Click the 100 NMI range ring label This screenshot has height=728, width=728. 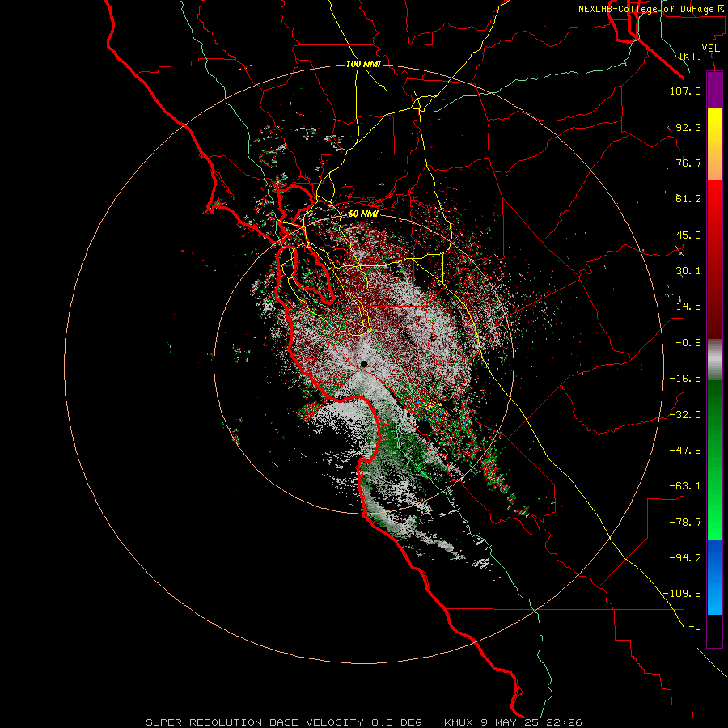[x=363, y=64]
